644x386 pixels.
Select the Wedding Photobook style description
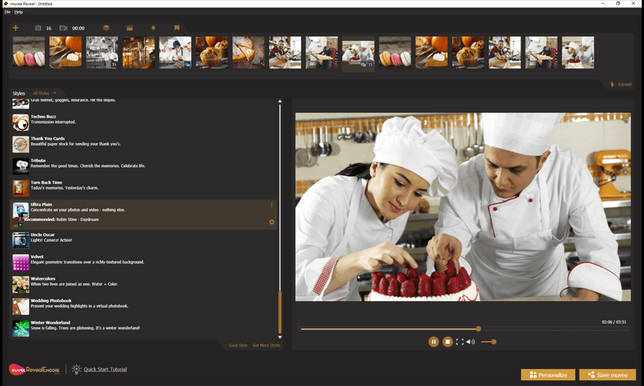click(x=80, y=306)
